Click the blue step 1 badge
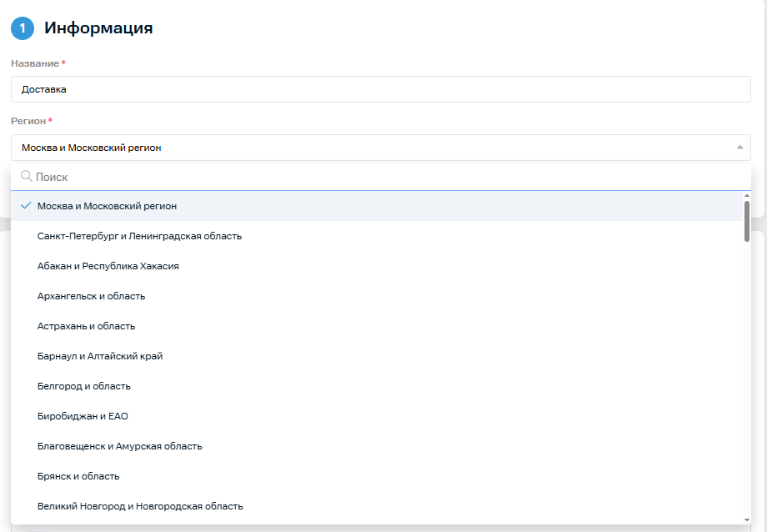This screenshot has width=767, height=532. coord(23,28)
